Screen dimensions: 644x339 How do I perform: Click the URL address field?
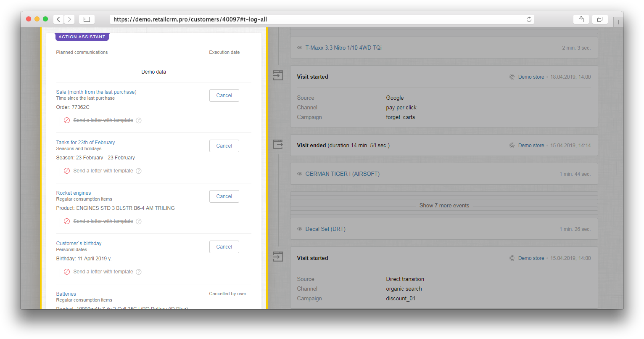pos(322,19)
